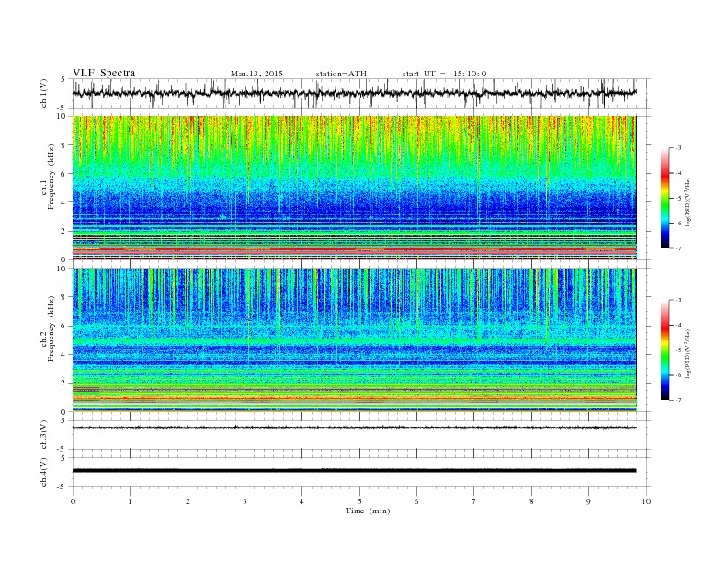728x563 pixels.
Task: Click the ch.1 voltage waveform trace
Action: pyautogui.click(x=354, y=93)
